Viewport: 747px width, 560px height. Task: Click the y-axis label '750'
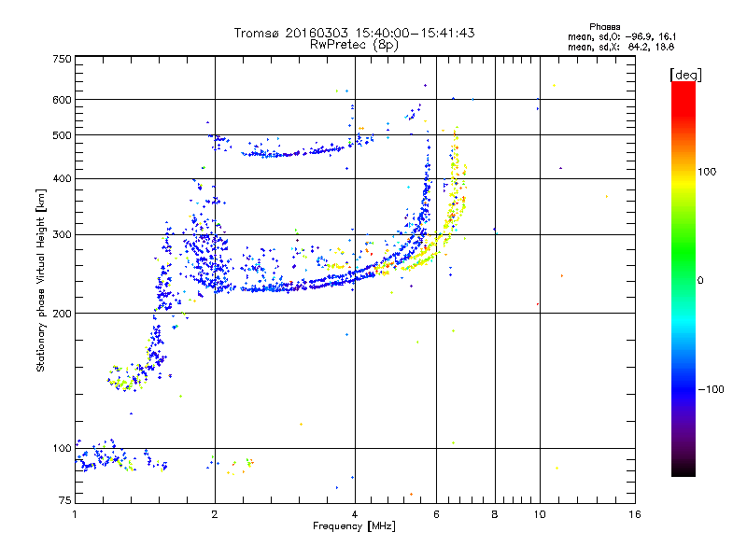[x=62, y=59]
